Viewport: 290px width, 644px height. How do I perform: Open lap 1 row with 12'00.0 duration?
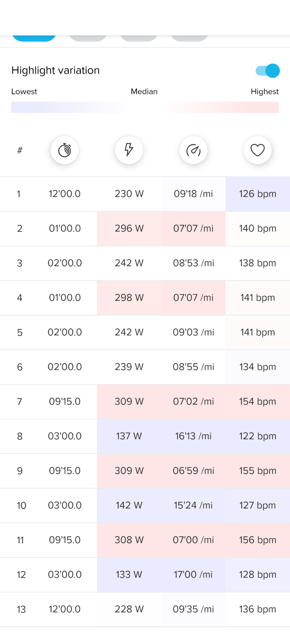pyautogui.click(x=145, y=194)
